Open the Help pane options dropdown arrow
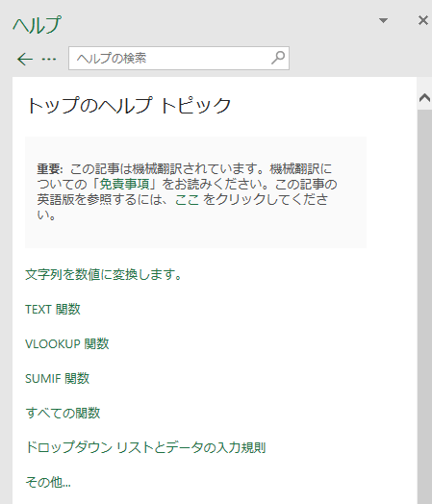Screen dimensions: 432x504 383,20
